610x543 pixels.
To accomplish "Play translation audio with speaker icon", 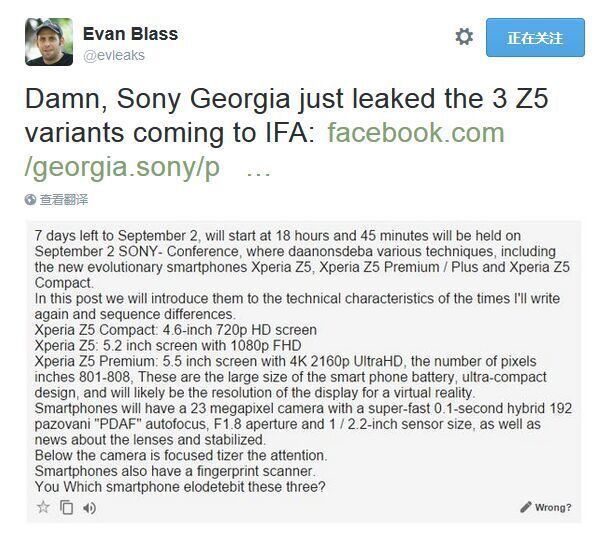I will click(x=90, y=507).
